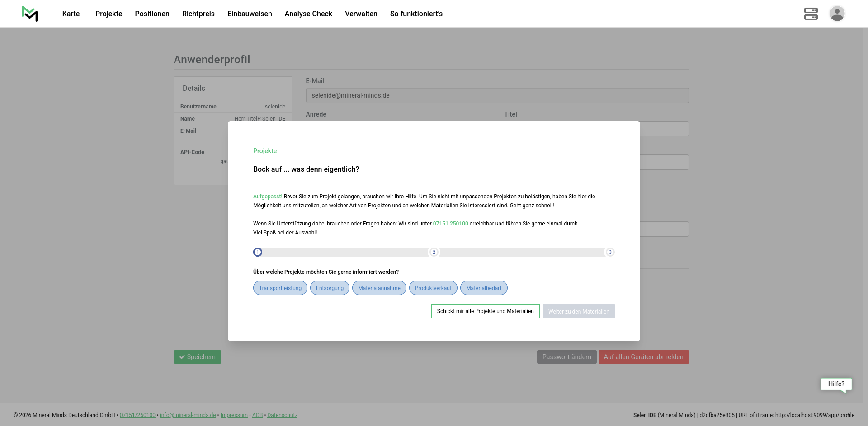Toggle the Entsorgung project chip
The image size is (868, 426).
coord(330,288)
